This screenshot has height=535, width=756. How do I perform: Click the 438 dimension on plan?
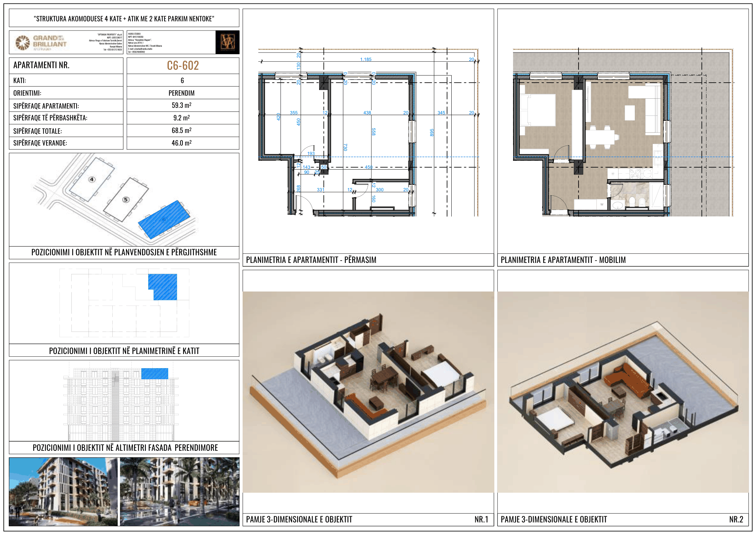(367, 112)
